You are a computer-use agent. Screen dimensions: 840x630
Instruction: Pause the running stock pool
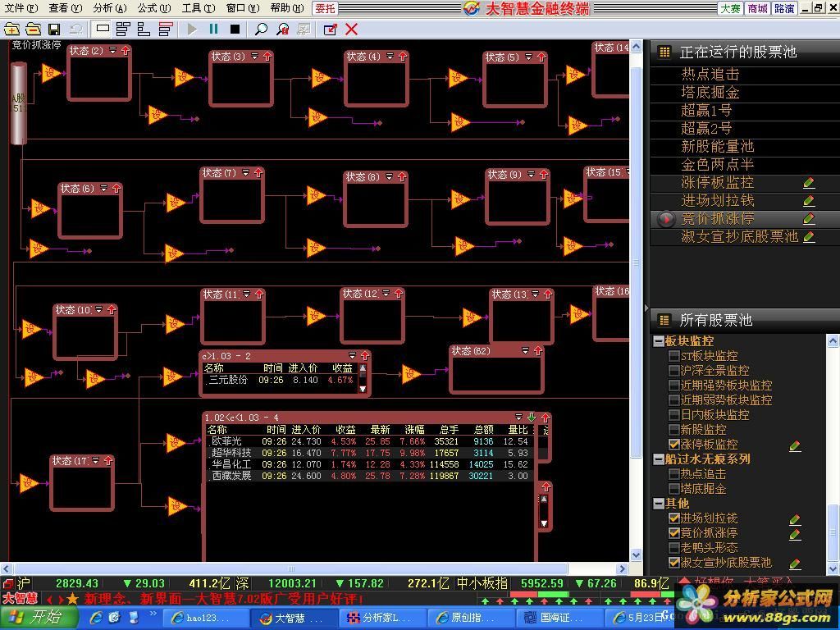[214, 29]
